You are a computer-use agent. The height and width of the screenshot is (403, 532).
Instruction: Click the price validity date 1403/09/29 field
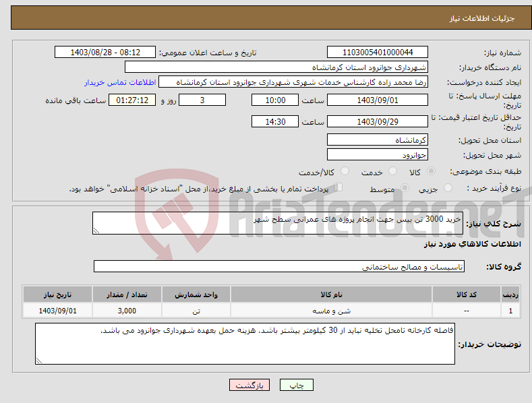[x=378, y=121]
